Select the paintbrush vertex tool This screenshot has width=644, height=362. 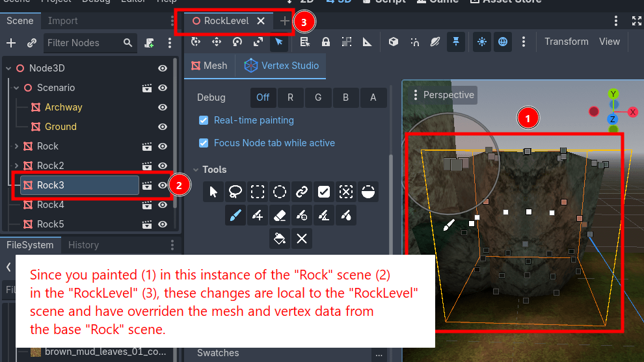click(235, 215)
